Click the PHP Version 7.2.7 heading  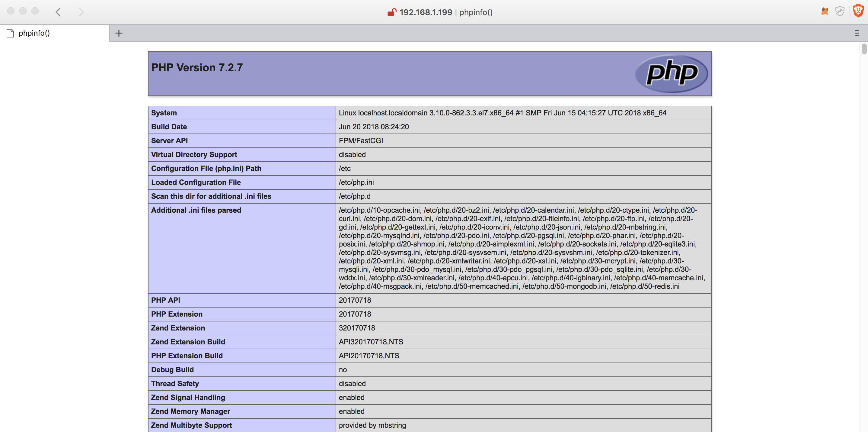(197, 67)
